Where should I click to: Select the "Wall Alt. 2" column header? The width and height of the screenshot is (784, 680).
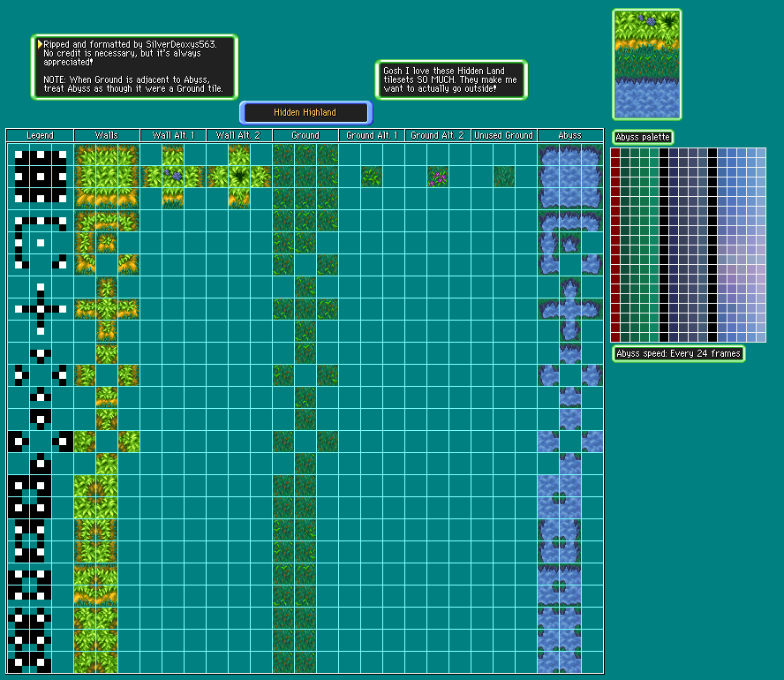[239, 135]
